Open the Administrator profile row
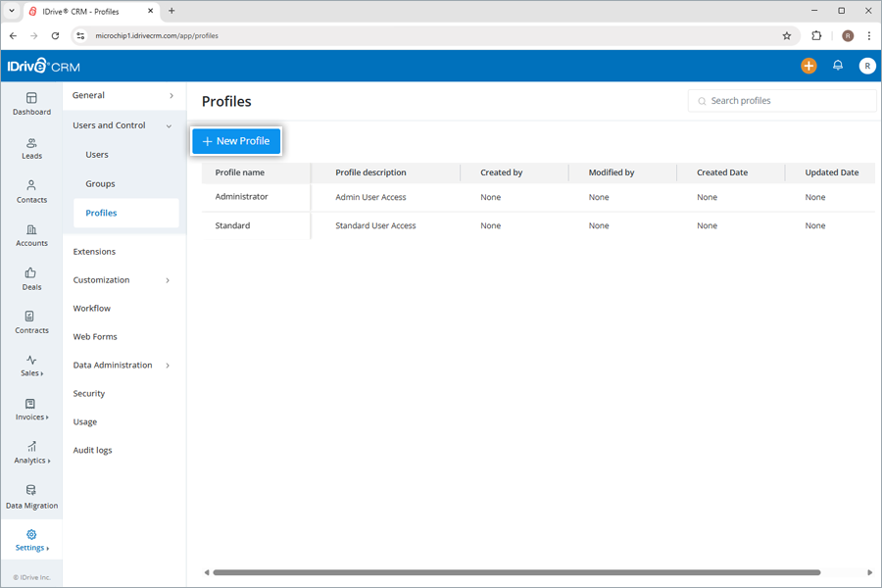The image size is (882, 588). (244, 197)
